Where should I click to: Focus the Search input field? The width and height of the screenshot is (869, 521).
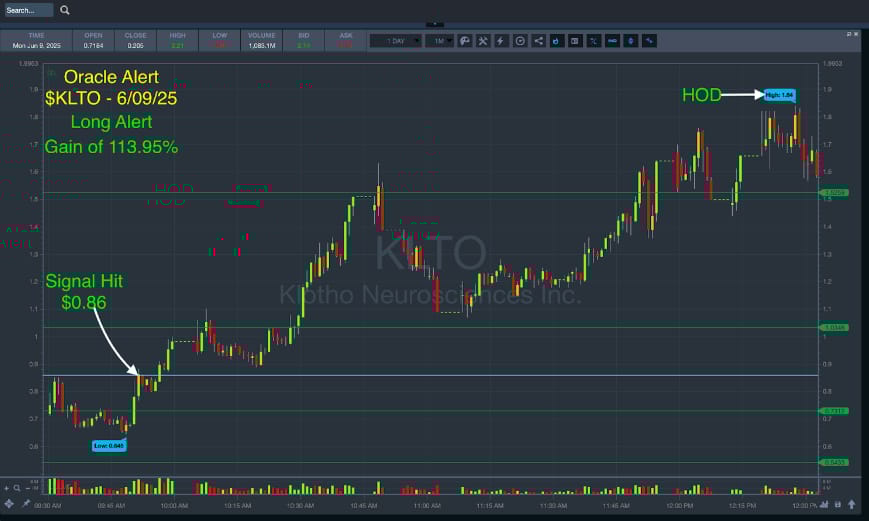click(x=29, y=10)
